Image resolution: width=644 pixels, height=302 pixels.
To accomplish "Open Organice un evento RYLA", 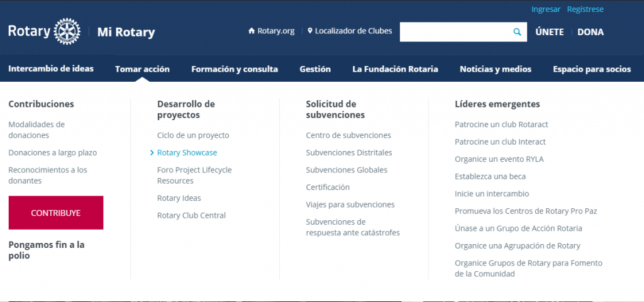I will [499, 159].
